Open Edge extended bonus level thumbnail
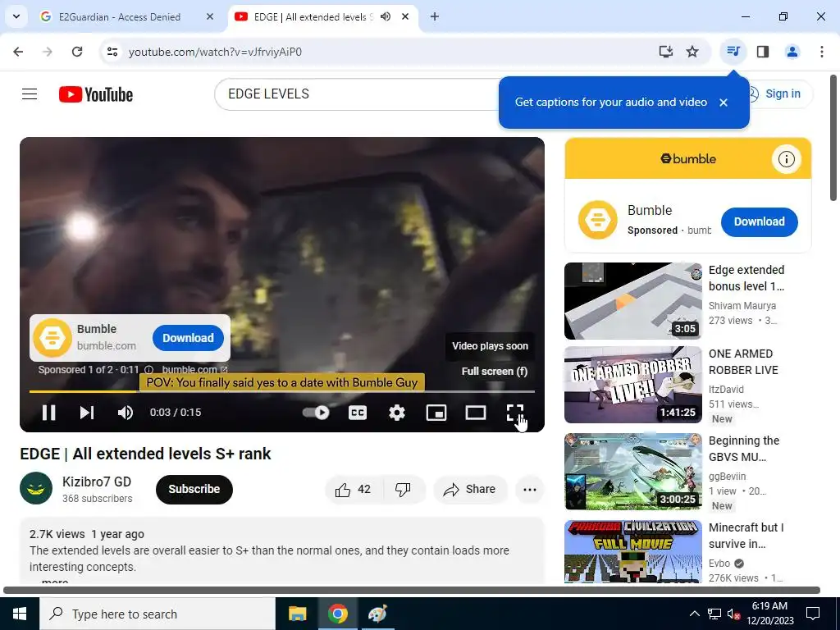The image size is (840, 630). [x=632, y=301]
